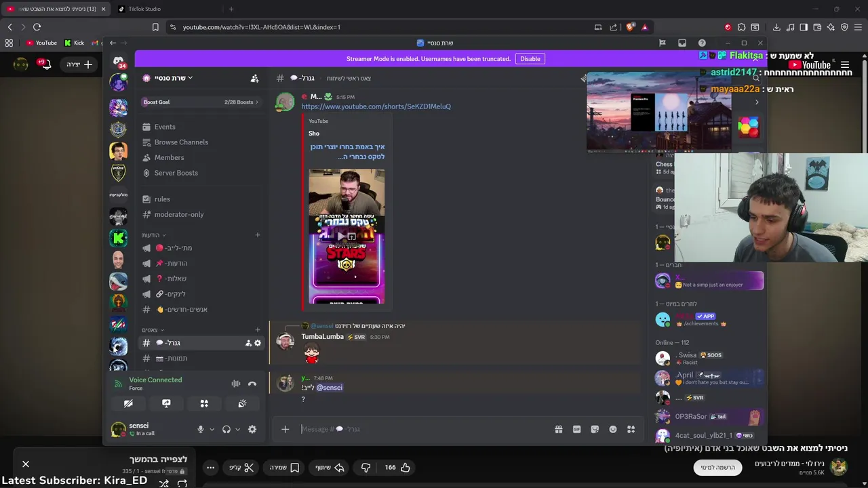Screen dimensions: 868x488
Task: Create invite for גנרל channel
Action: pyautogui.click(x=248, y=343)
